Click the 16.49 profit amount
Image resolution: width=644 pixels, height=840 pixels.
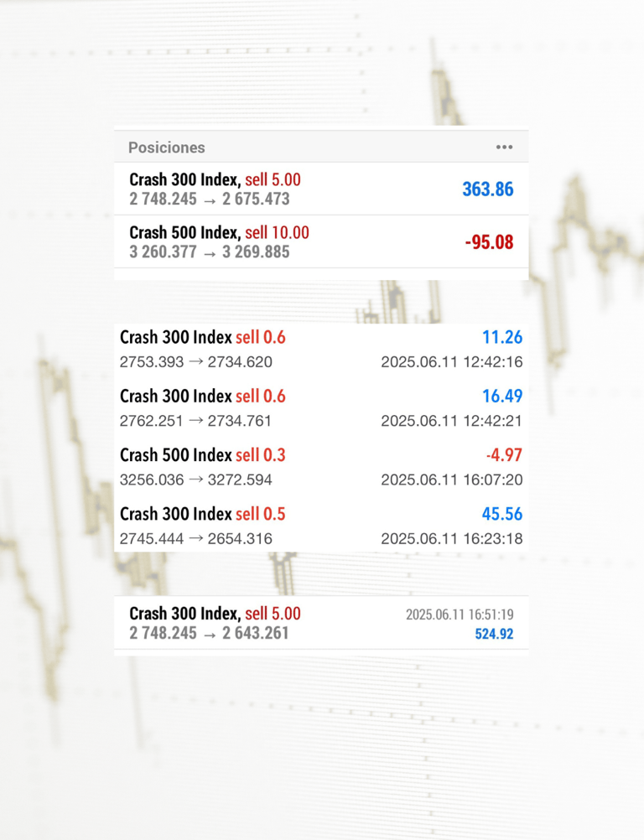[502, 397]
